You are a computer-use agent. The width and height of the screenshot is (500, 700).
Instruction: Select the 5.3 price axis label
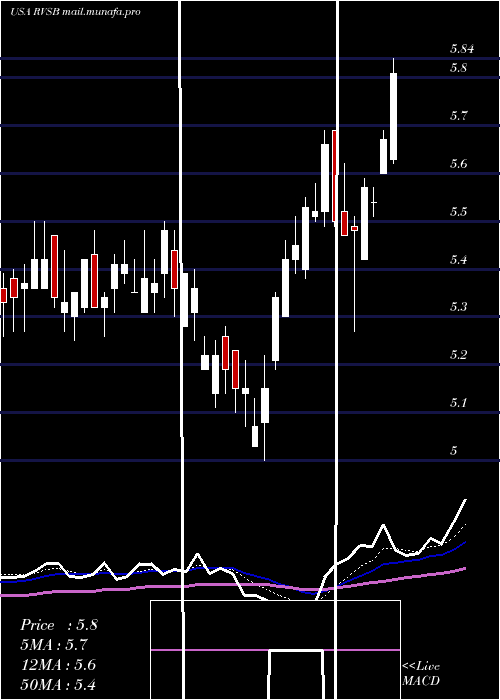(x=458, y=307)
